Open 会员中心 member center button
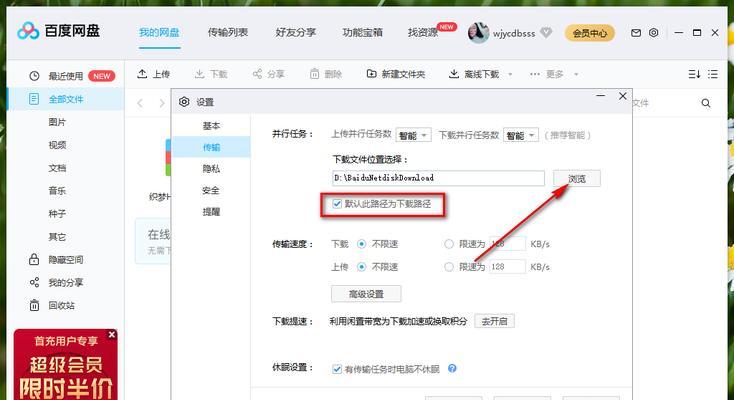 click(x=590, y=33)
